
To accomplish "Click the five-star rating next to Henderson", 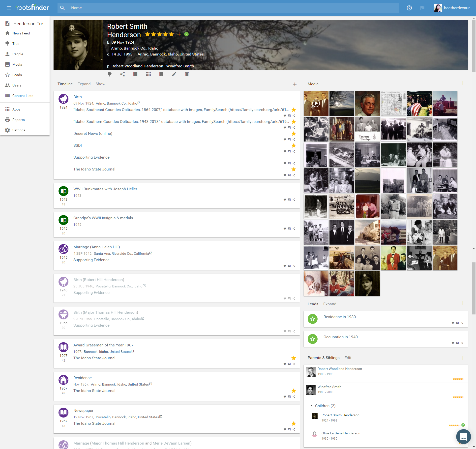I will [159, 34].
